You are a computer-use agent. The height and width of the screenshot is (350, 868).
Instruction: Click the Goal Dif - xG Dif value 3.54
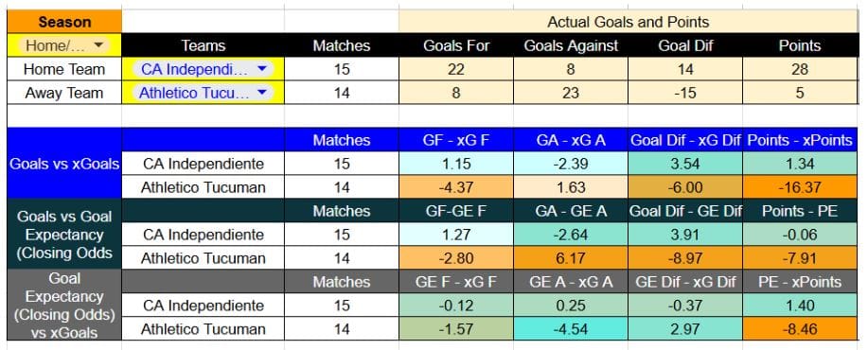[x=685, y=164]
